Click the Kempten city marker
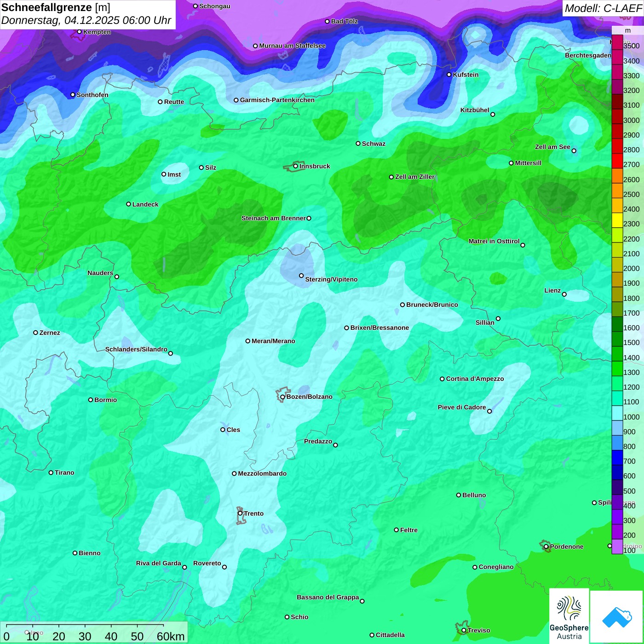This screenshot has height=644, width=644. coord(79,32)
